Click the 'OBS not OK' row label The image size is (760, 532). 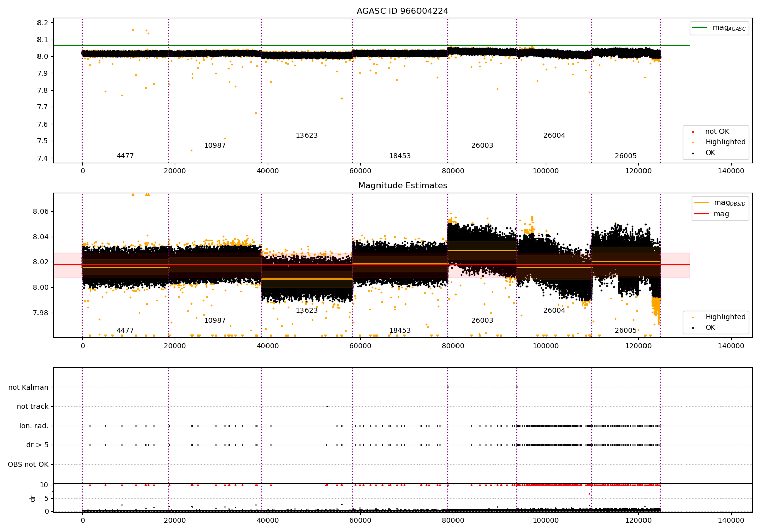[28, 465]
